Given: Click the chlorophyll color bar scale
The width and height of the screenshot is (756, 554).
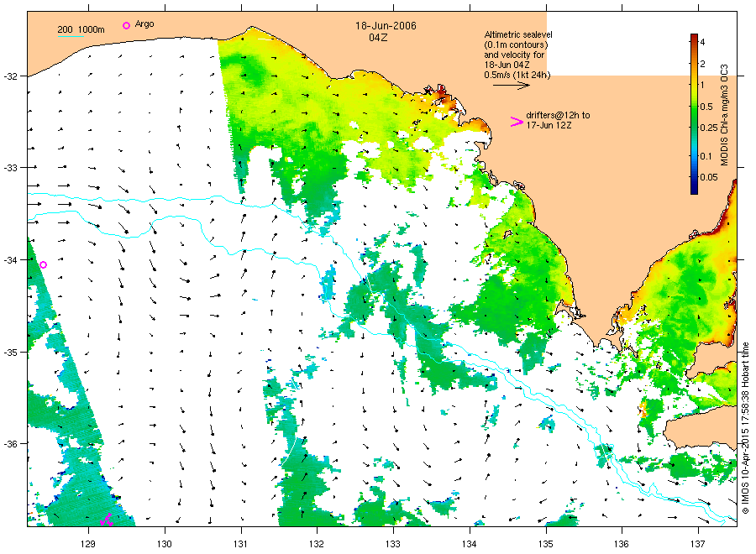Looking at the screenshot, I should tap(694, 113).
